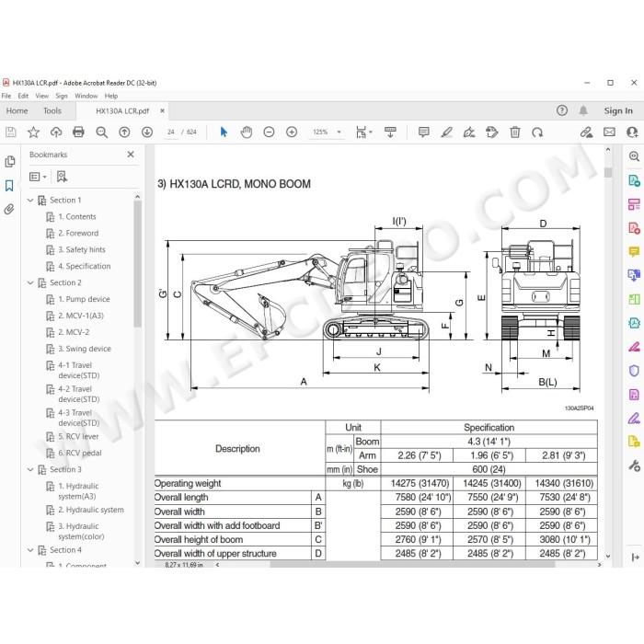The image size is (644, 644).
Task: Rotate page with rotate icon
Action: pos(537,132)
